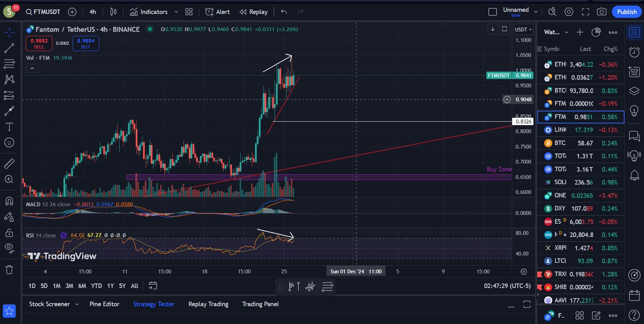This screenshot has width=644, height=324.
Task: Open the Pine Editor tab
Action: [104, 304]
